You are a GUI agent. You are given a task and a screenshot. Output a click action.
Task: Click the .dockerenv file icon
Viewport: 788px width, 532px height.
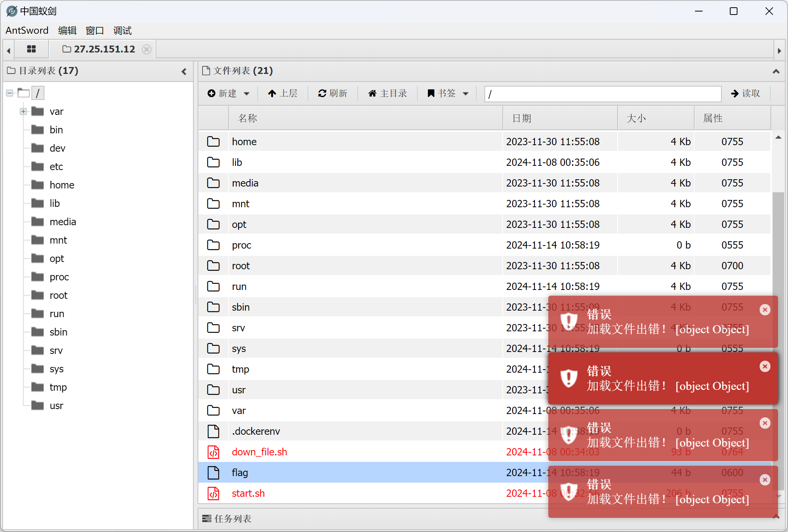pyautogui.click(x=213, y=431)
